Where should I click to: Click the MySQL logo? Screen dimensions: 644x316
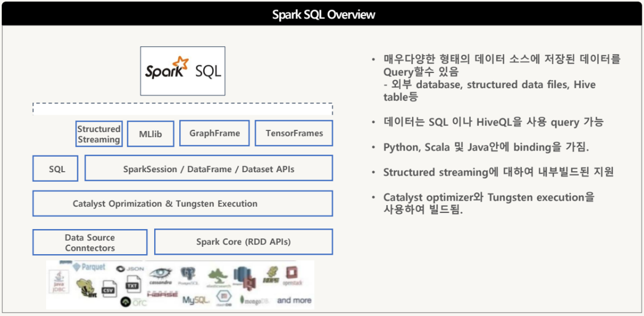196,300
